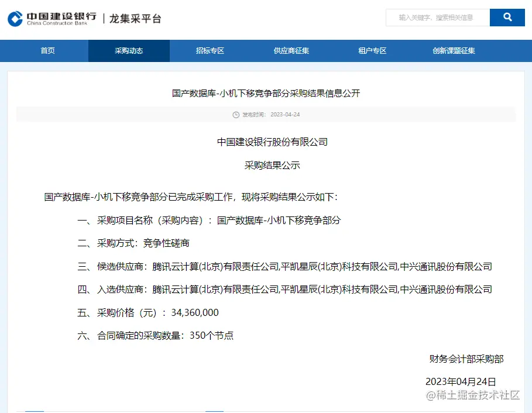Open the 首页 navigation tab
Viewport: 532px width, 413px height.
(x=47, y=51)
